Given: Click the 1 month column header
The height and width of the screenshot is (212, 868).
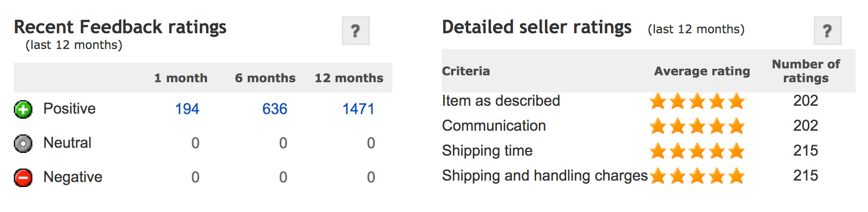Looking at the screenshot, I should (181, 78).
